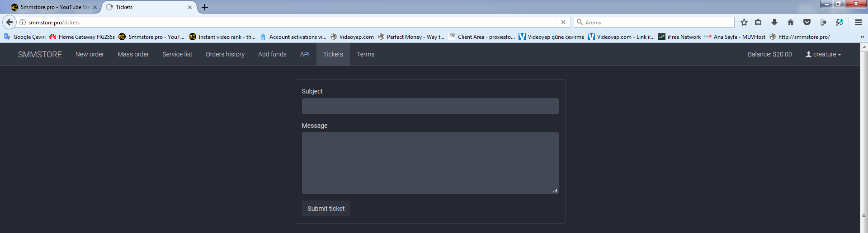Open site info icon in address bar

(x=23, y=22)
